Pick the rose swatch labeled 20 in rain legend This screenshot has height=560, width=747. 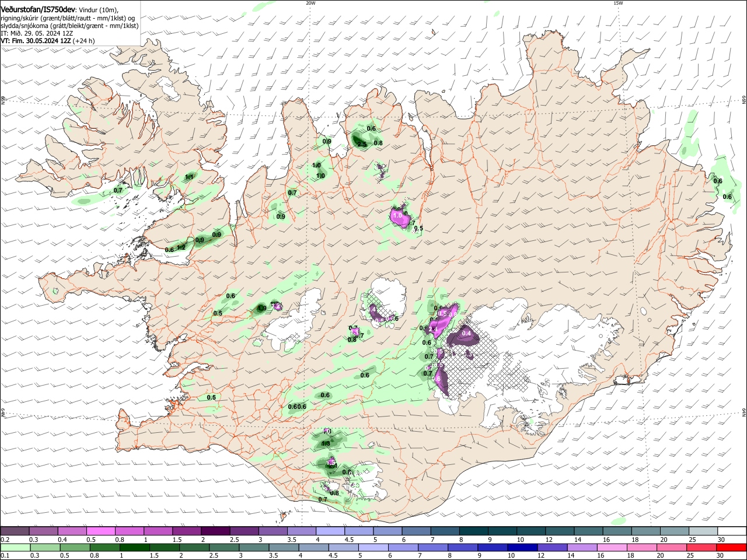[x=672, y=548]
